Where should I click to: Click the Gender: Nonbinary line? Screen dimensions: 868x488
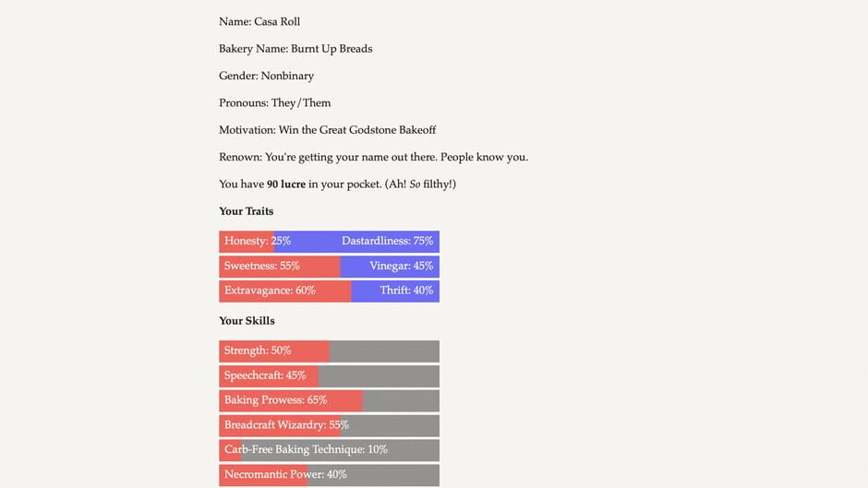(266, 76)
